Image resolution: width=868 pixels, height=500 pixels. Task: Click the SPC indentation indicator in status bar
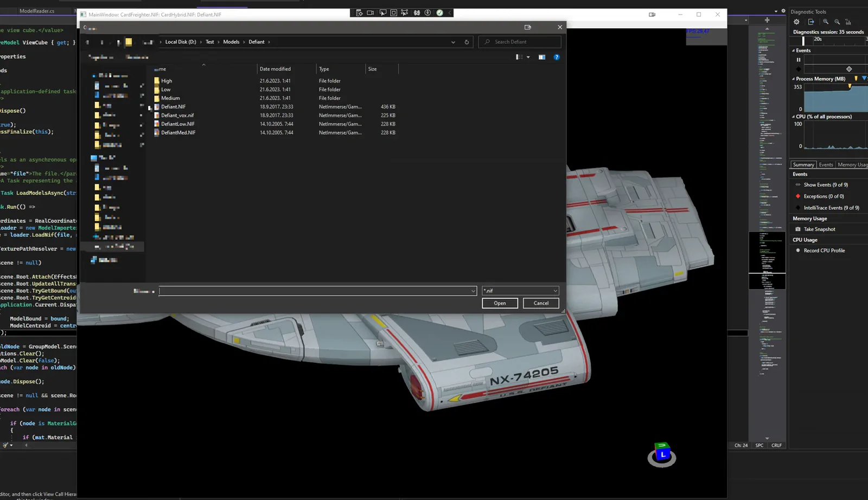pyautogui.click(x=759, y=445)
